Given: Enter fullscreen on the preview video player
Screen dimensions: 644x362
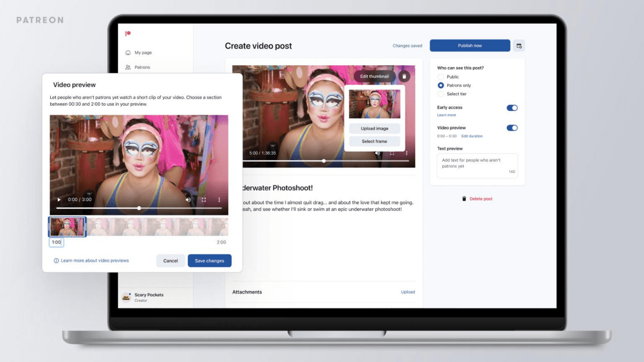Looking at the screenshot, I should pyautogui.click(x=203, y=200).
